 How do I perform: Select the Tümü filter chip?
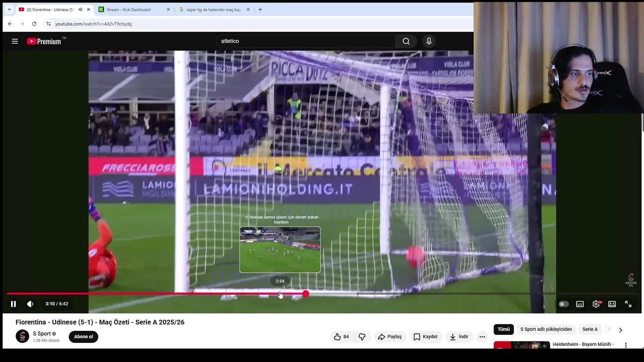pyautogui.click(x=504, y=329)
